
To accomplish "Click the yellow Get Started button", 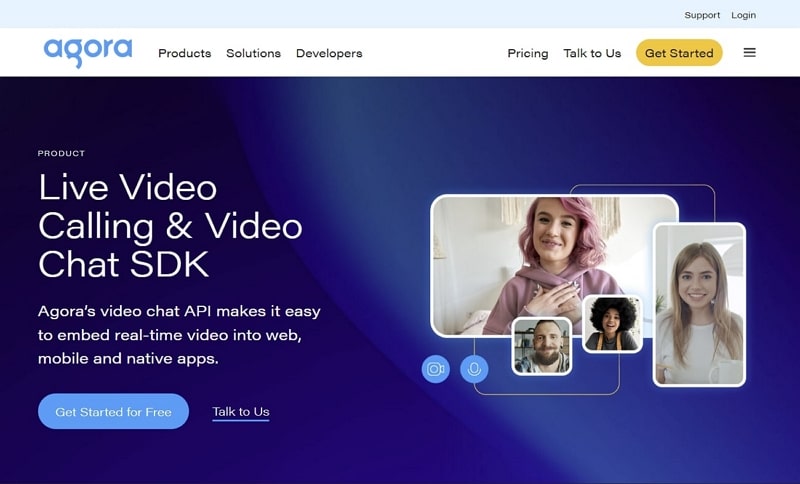I will [x=679, y=53].
